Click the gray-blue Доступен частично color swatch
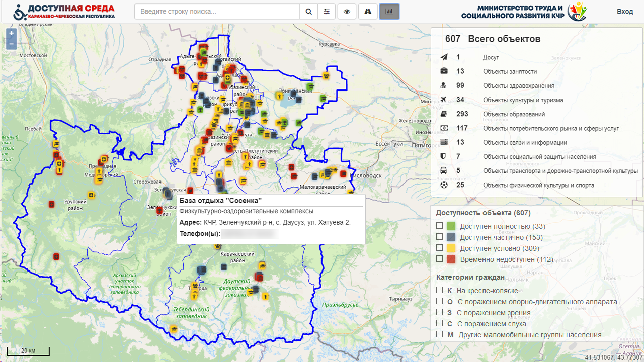The image size is (644, 362). coord(451,237)
